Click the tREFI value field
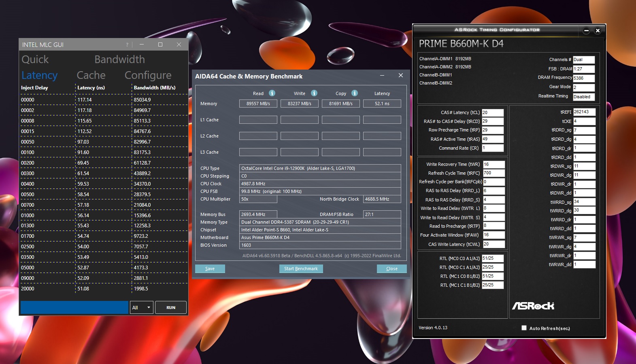This screenshot has width=636, height=364. click(584, 112)
